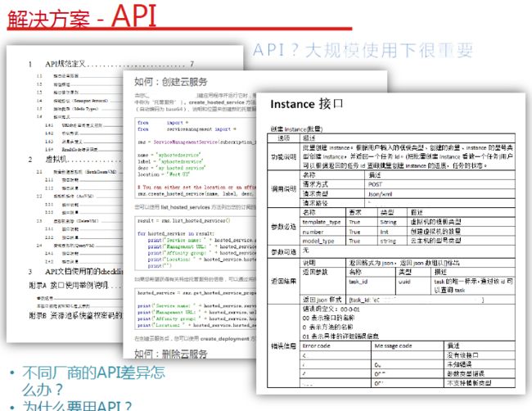
Task: Click the heading '如何：创建云服务'
Action: pyautogui.click(x=171, y=81)
